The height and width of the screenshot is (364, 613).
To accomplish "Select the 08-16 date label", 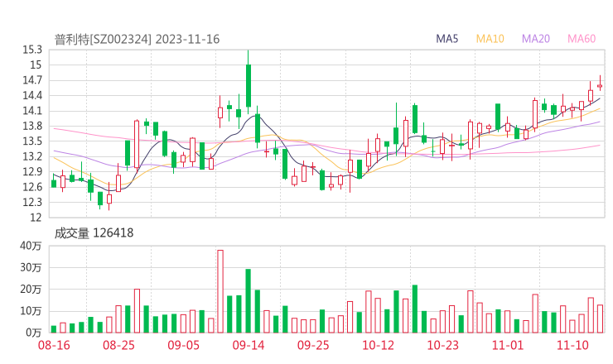I will (54, 345).
